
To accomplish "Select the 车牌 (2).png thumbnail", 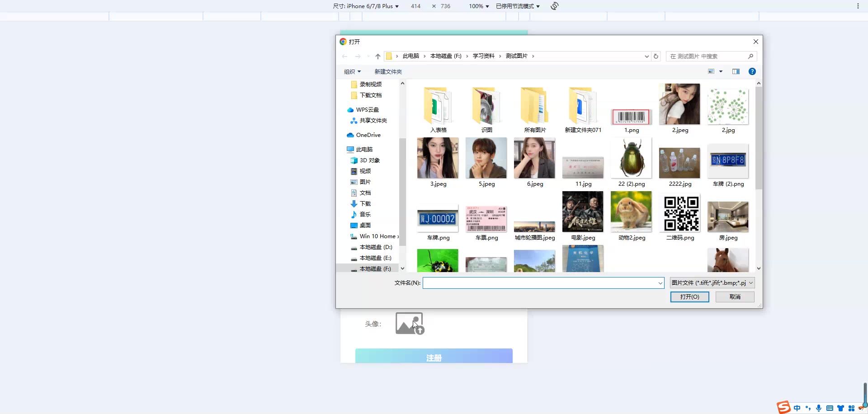I will coord(728,165).
